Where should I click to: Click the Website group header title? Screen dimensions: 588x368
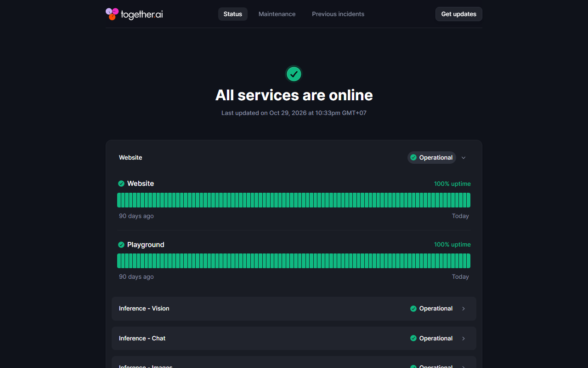pos(130,158)
